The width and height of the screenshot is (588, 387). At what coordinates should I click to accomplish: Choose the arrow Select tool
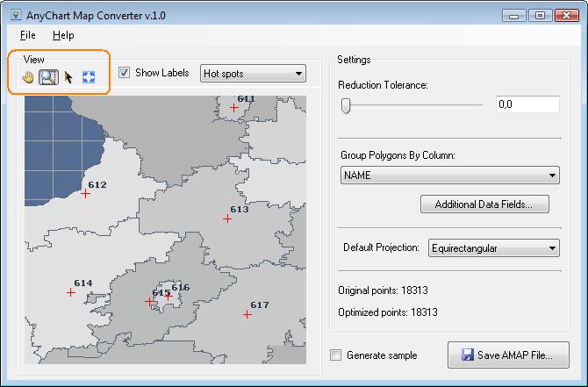(68, 76)
